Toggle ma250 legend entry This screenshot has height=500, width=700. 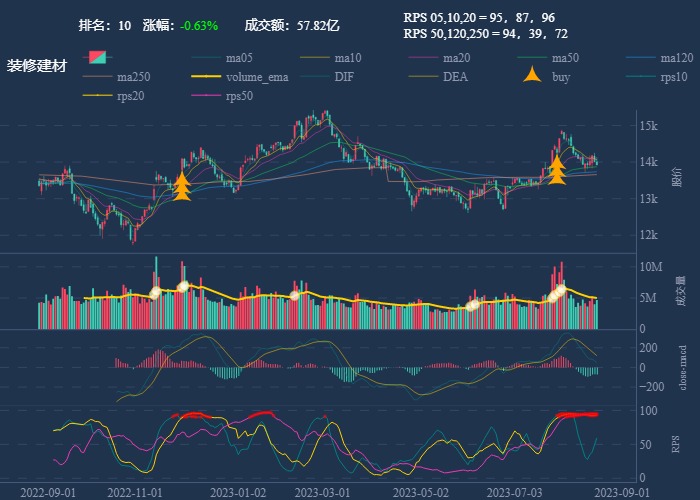[x=99, y=77]
